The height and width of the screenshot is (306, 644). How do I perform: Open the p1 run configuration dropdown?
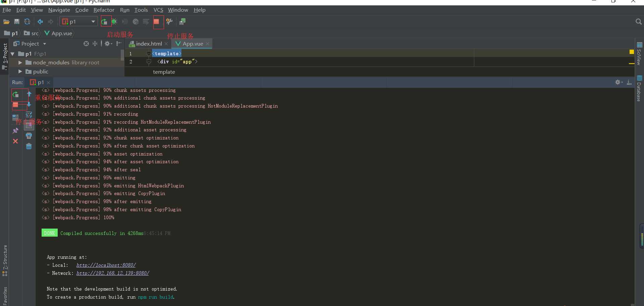tap(79, 22)
